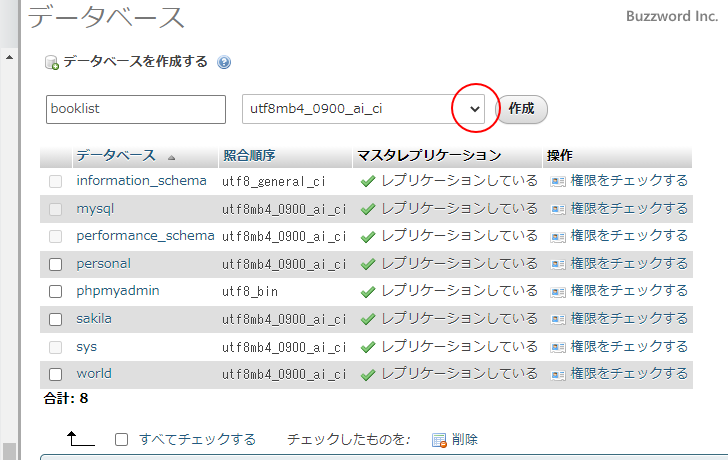Open the personal database link

[x=104, y=264]
